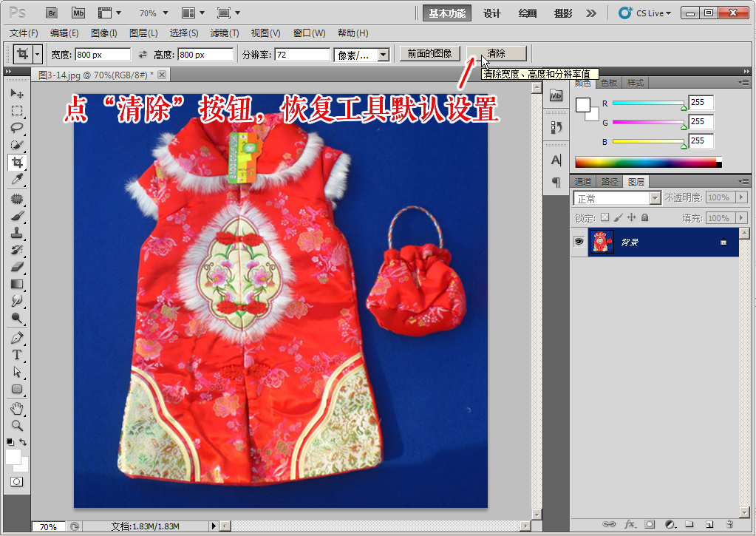Launch Adobe Bridge from top bar
The image size is (756, 536).
[x=51, y=13]
